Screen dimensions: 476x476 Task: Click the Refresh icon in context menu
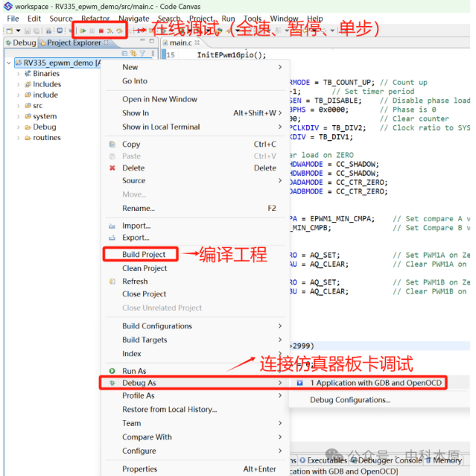pos(112,282)
